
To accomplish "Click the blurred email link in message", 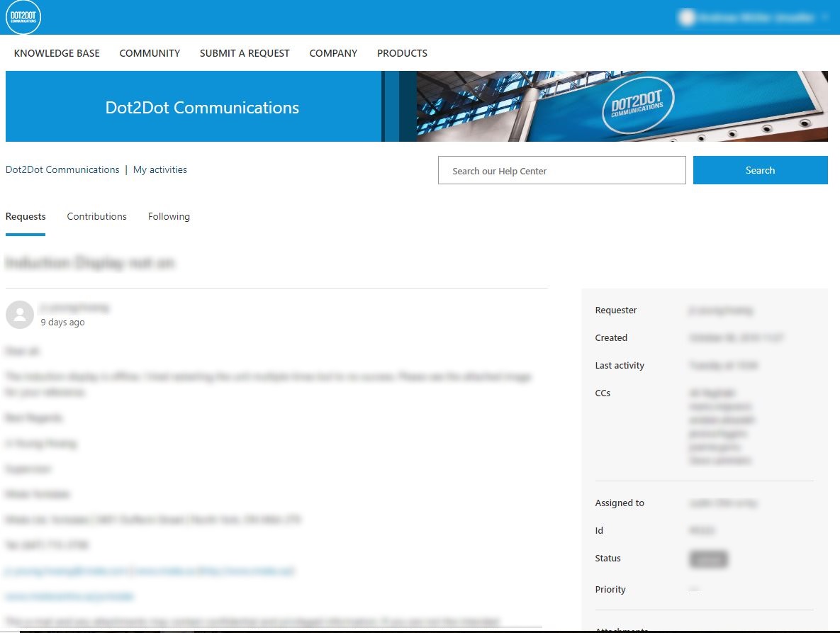I will click(x=150, y=571).
